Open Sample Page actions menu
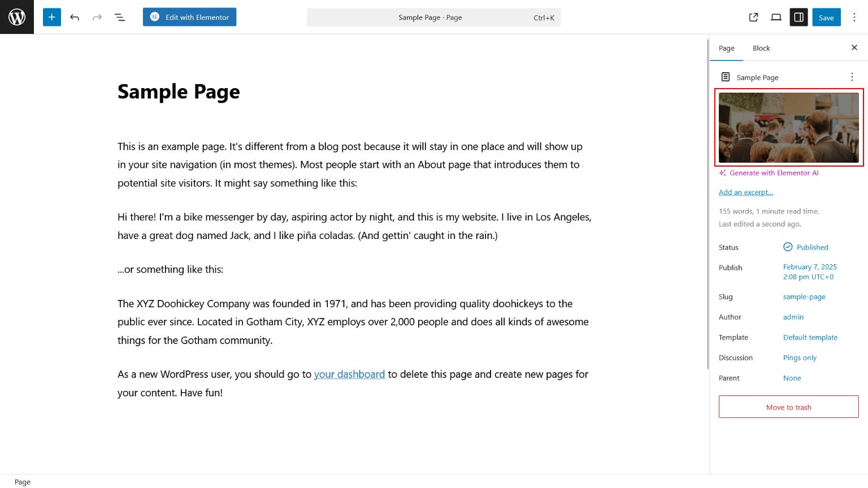 click(852, 77)
